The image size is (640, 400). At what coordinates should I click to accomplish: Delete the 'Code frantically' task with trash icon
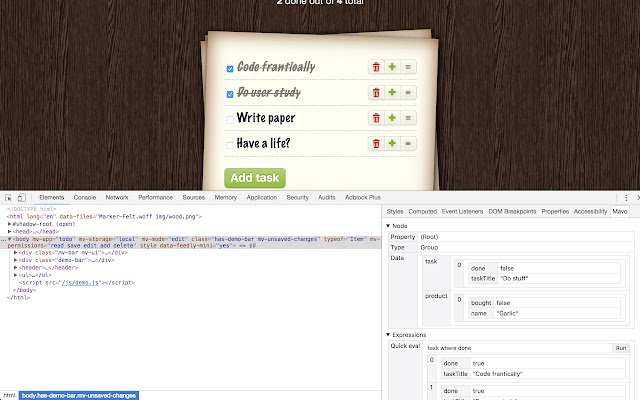[x=376, y=67]
